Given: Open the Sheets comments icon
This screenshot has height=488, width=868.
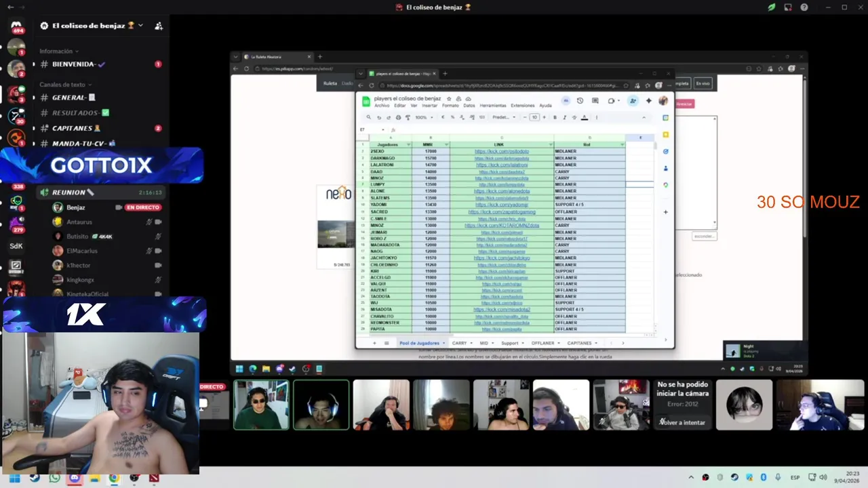Looking at the screenshot, I should pyautogui.click(x=595, y=101).
